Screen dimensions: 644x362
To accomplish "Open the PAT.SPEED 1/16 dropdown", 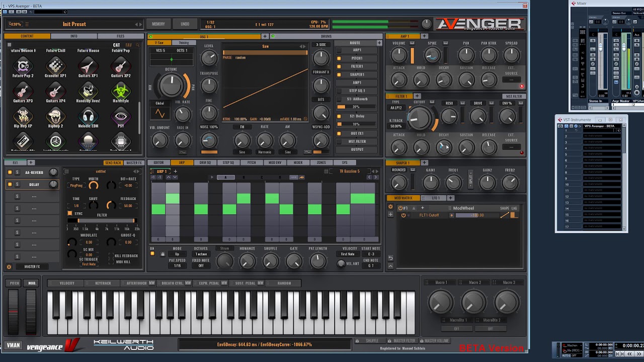I will click(x=177, y=266).
